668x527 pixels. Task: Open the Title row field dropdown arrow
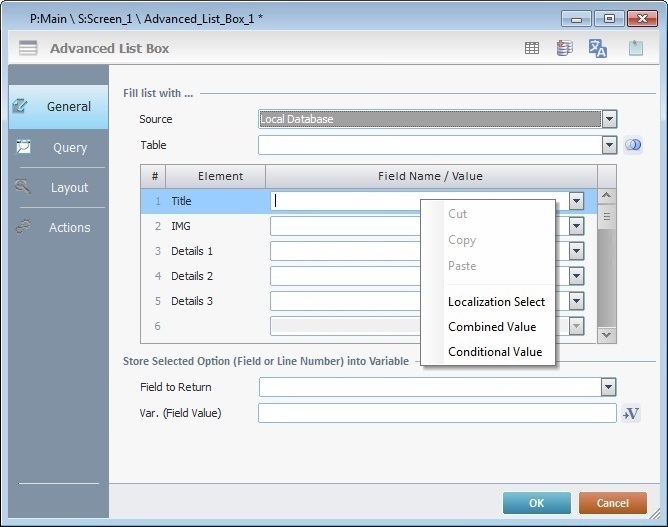coord(576,201)
